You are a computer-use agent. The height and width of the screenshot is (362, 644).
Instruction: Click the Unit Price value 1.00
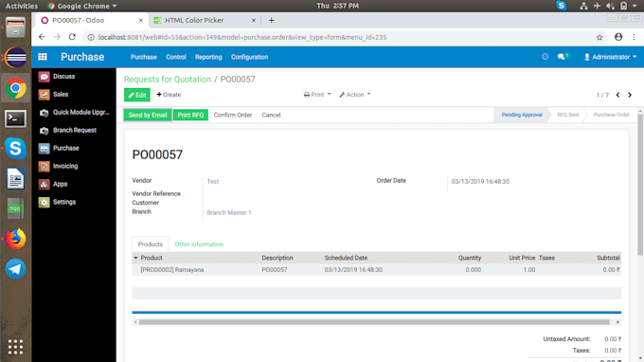click(529, 270)
